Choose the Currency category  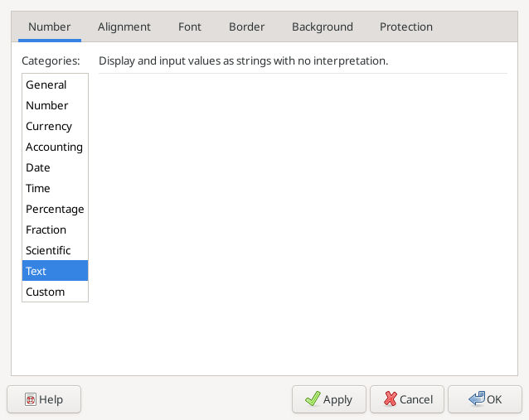(x=55, y=126)
